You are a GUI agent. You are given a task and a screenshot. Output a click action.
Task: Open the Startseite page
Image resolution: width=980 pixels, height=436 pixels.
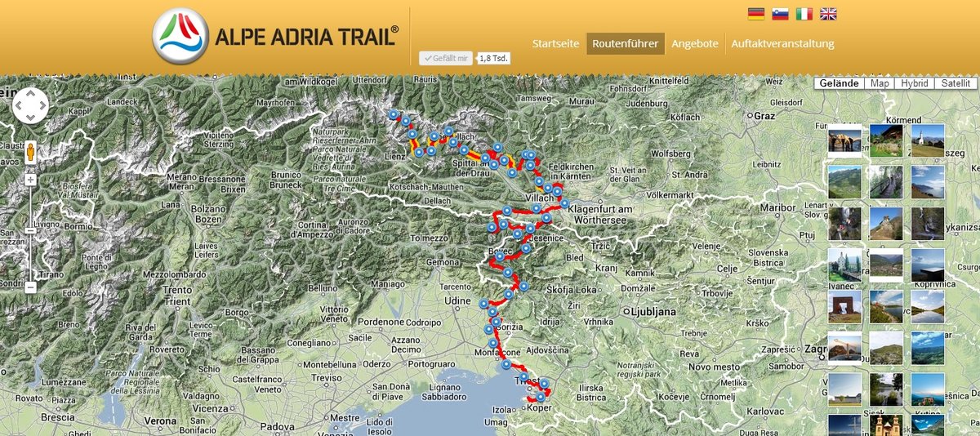pyautogui.click(x=555, y=44)
